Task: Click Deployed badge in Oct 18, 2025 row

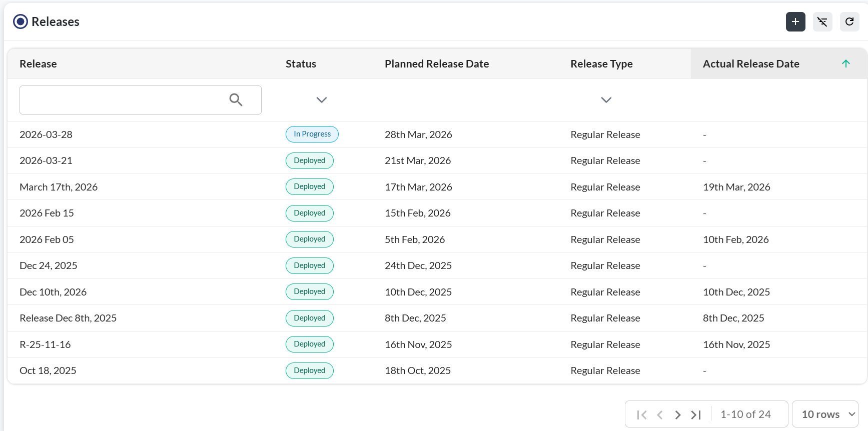Action: (x=310, y=370)
